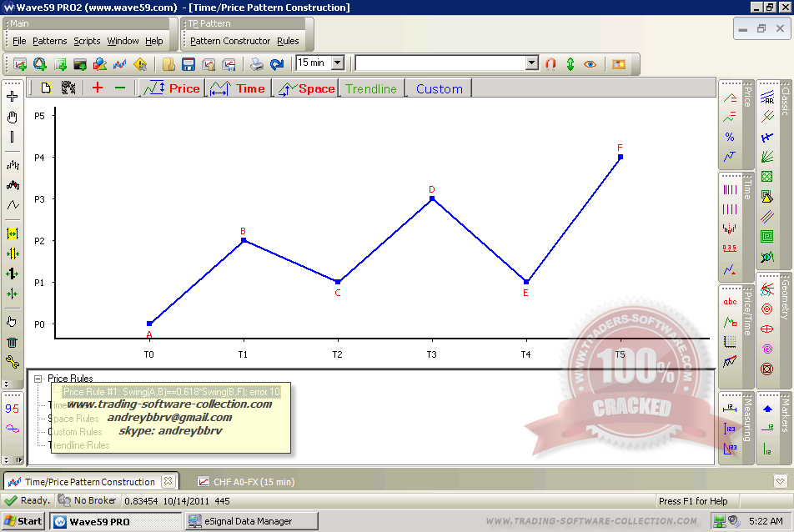Image resolution: width=794 pixels, height=532 pixels.
Task: Click the trash can delete tool
Action: [x=13, y=342]
